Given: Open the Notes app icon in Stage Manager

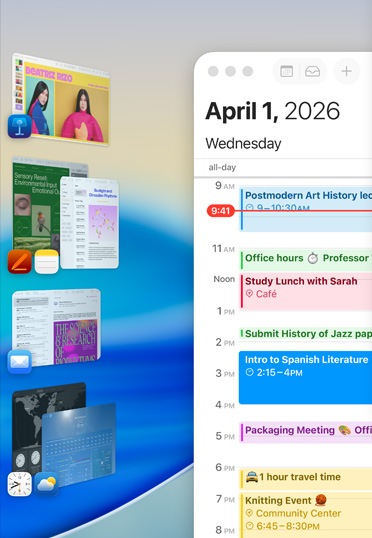Looking at the screenshot, I should (x=47, y=261).
